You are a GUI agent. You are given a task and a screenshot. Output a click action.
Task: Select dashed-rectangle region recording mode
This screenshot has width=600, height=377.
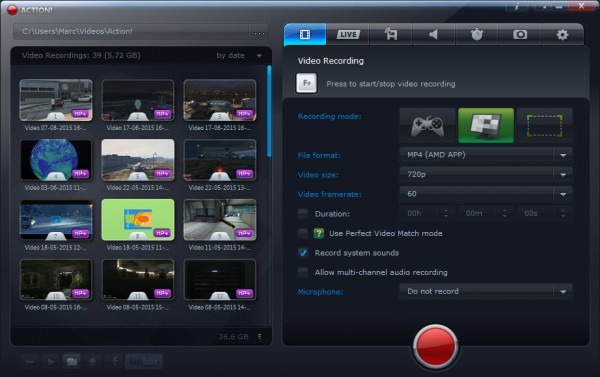point(545,126)
